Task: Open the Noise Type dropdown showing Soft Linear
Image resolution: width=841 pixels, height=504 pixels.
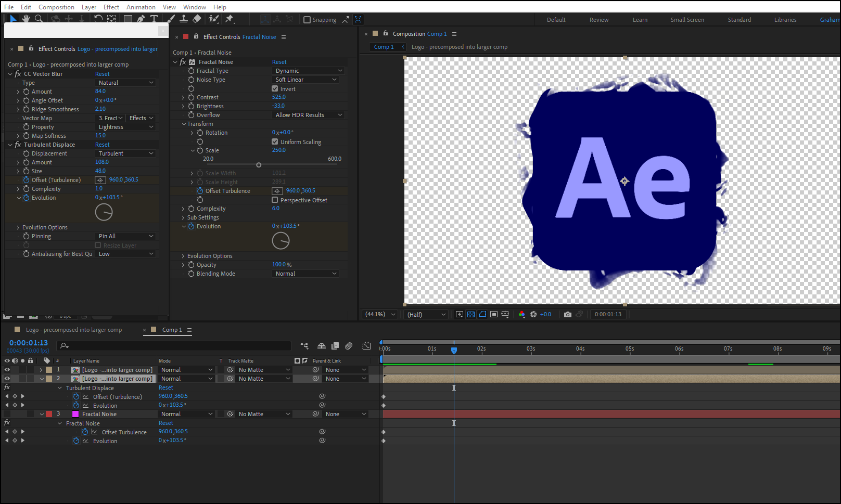Action: click(305, 80)
